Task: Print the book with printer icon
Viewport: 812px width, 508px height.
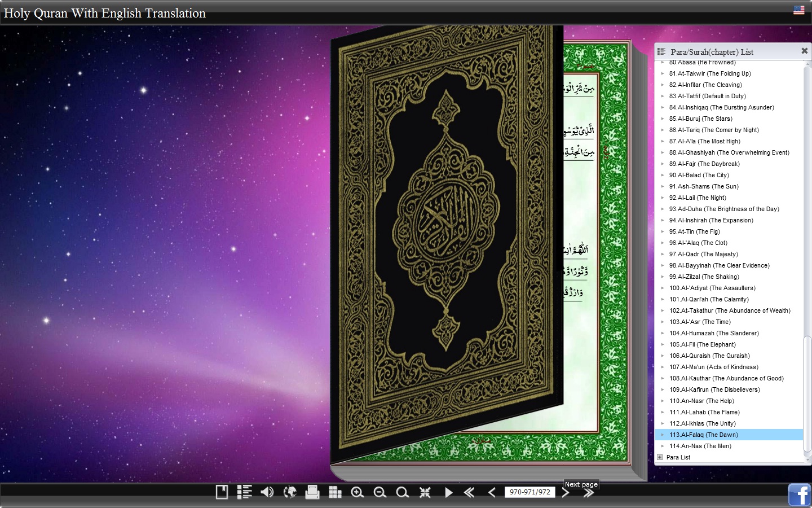Action: pyautogui.click(x=312, y=492)
